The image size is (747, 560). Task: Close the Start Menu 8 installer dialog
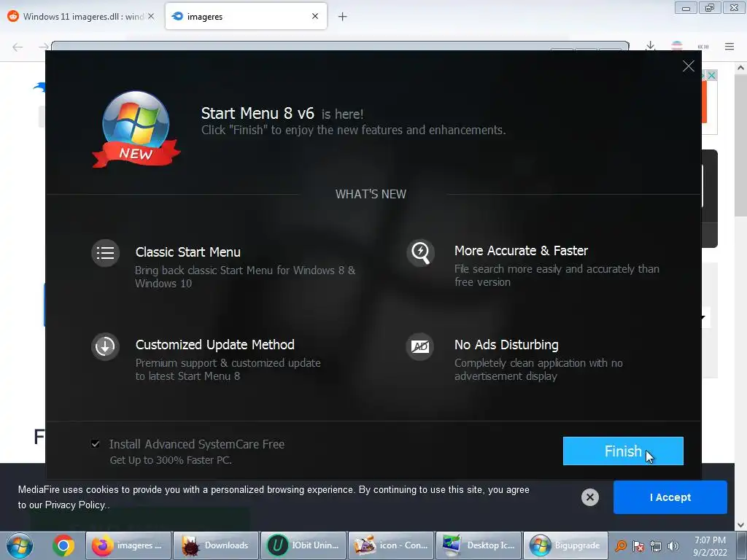click(x=688, y=66)
